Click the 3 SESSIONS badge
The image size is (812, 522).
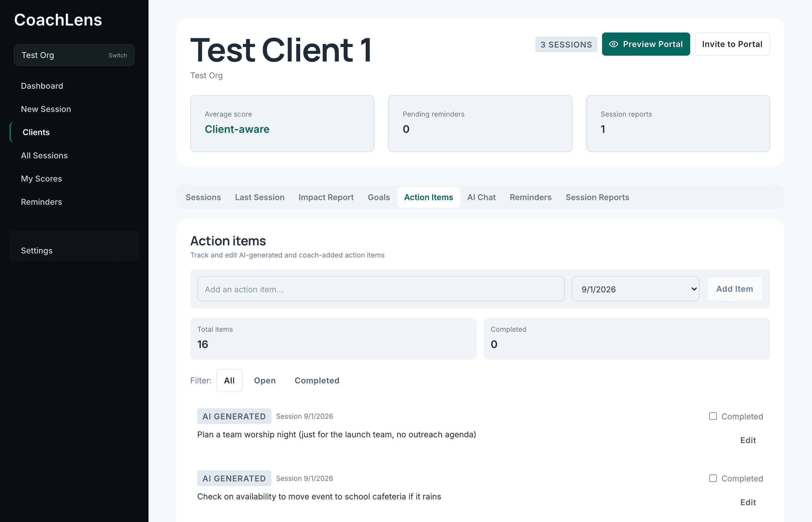pyautogui.click(x=566, y=44)
